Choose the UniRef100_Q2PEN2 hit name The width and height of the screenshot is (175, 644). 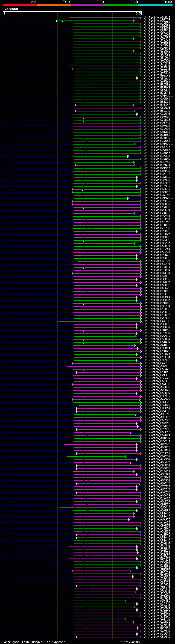coord(157,607)
